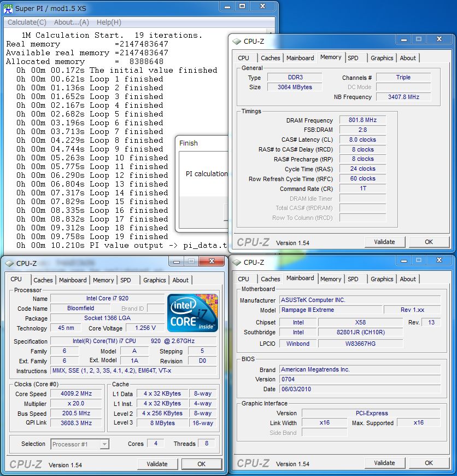
Task: Click Validate in the Memory CPU-Z window
Action: click(x=384, y=242)
